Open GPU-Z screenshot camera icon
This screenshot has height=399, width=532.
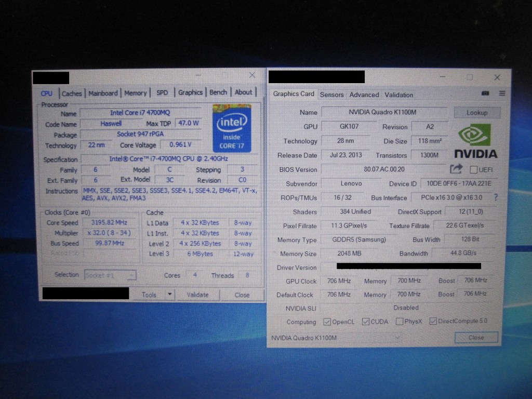(x=485, y=94)
